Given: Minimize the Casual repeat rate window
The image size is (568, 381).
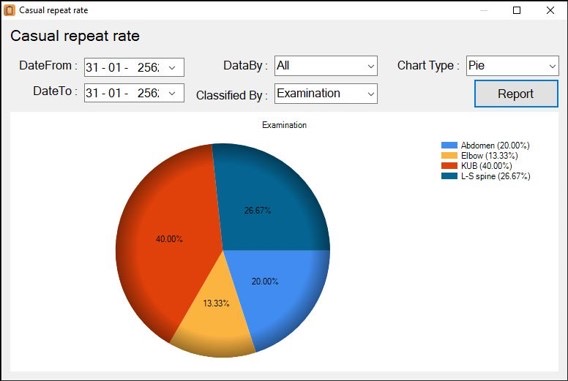Looking at the screenshot, I should [484, 10].
